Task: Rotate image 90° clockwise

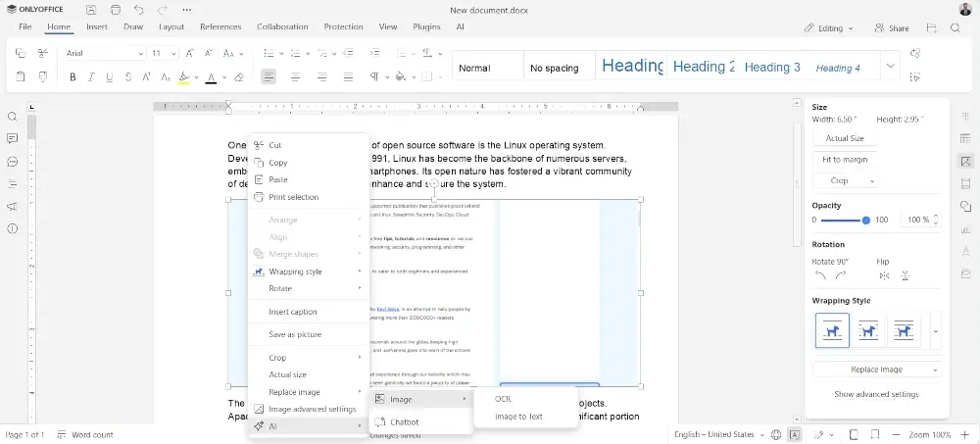Action: click(840, 275)
